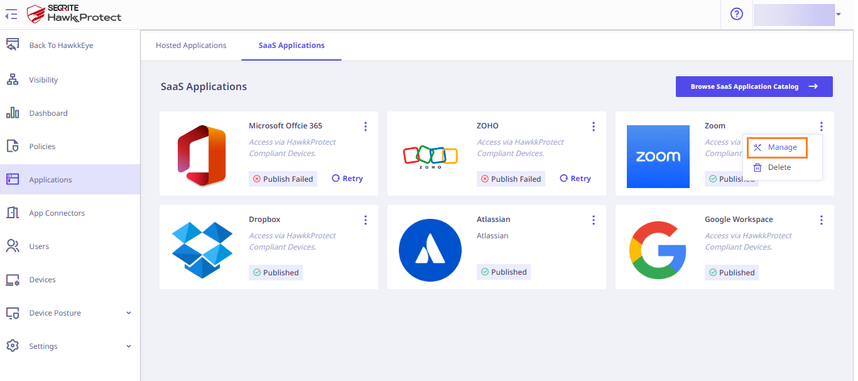Screen dimensions: 858x381
Task: Choose Delete in the Zoom menu
Action: click(x=772, y=168)
